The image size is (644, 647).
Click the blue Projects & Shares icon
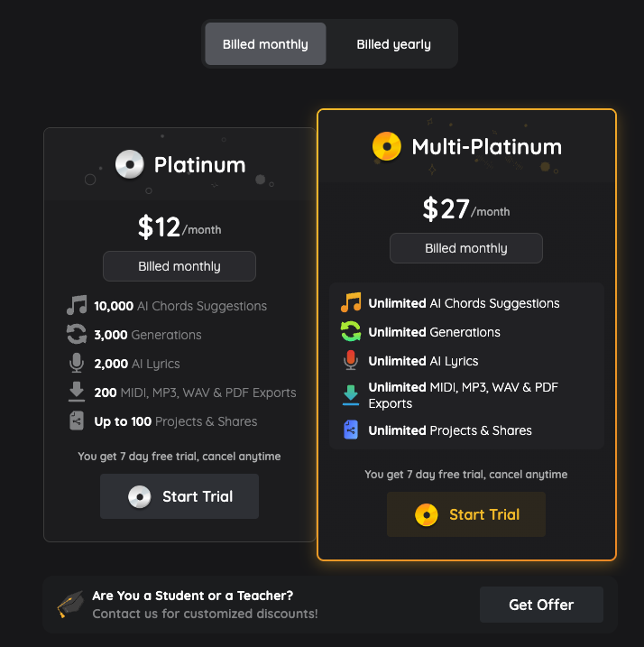(351, 430)
